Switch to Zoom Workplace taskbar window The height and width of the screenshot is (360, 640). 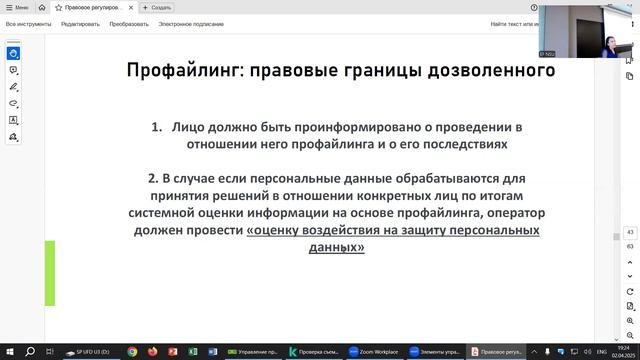click(374, 352)
